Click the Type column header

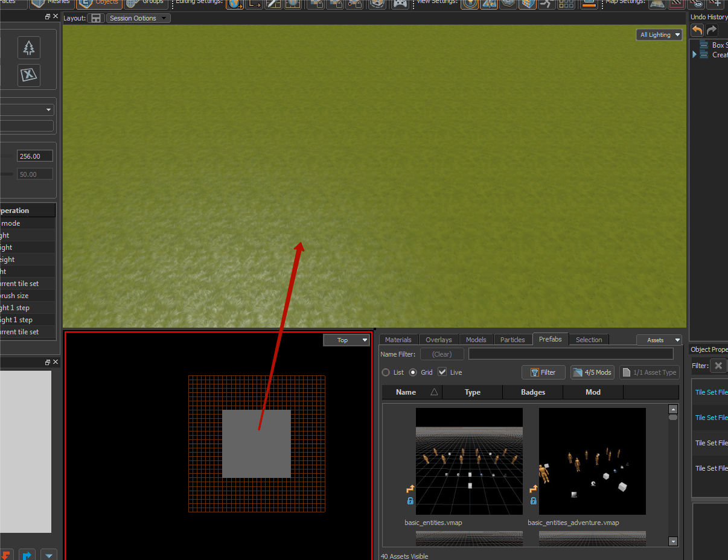473,392
